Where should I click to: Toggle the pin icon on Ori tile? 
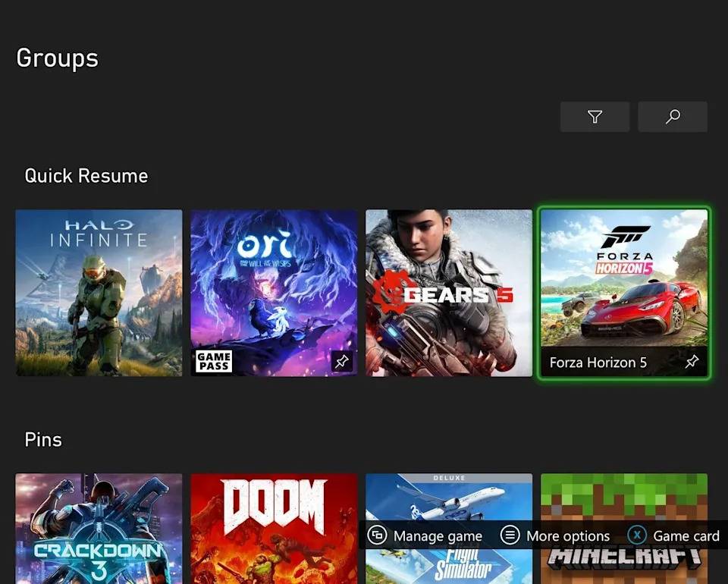pyautogui.click(x=341, y=362)
